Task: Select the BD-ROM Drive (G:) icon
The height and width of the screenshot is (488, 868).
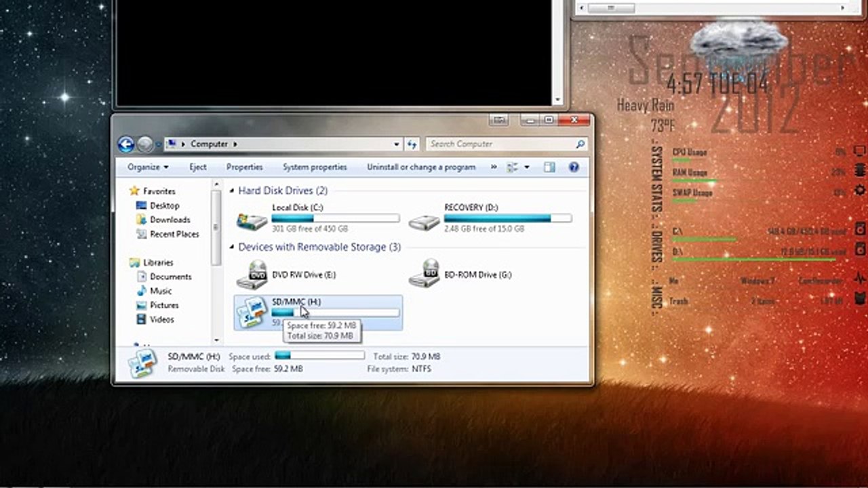Action: pos(424,274)
